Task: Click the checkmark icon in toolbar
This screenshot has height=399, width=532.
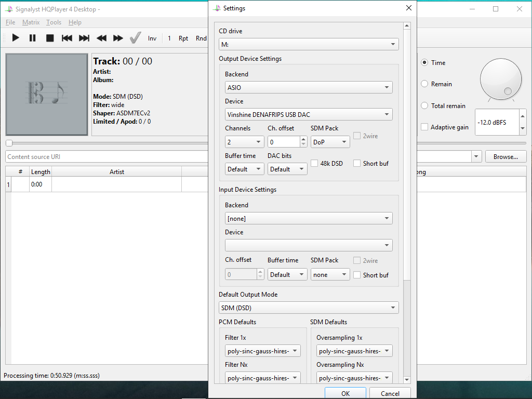Action: tap(135, 38)
